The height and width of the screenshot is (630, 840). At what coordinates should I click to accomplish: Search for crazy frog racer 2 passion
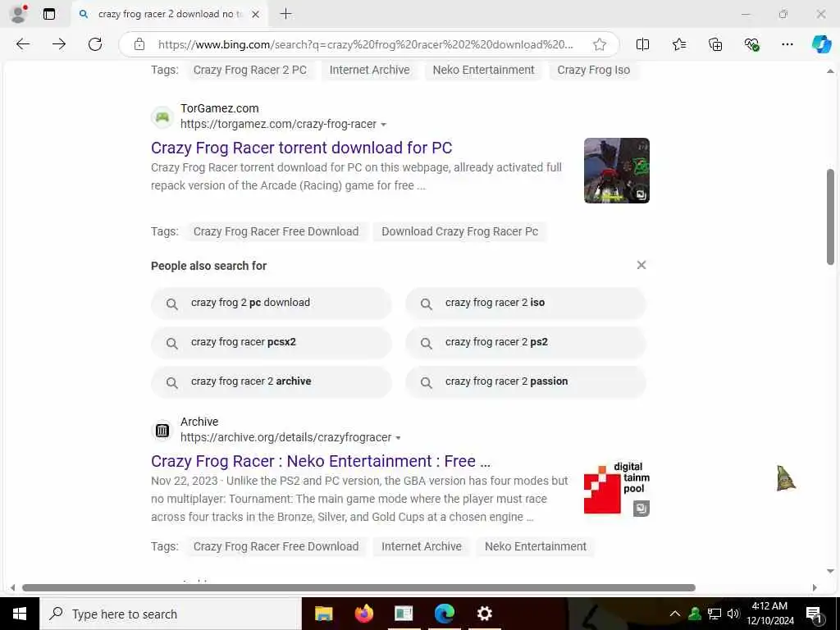(526, 382)
